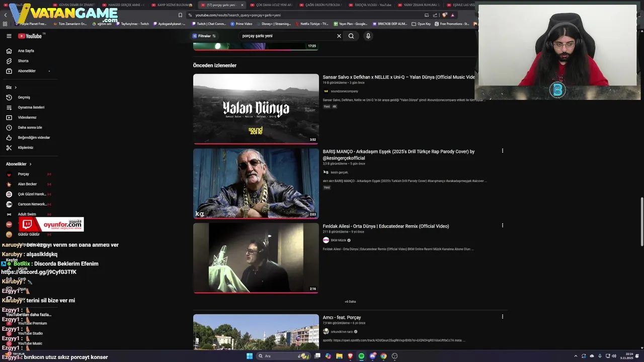Viewport: 644px width, 362px height.
Task: Play Yalan Dünya video thumbnail
Action: [256, 109]
